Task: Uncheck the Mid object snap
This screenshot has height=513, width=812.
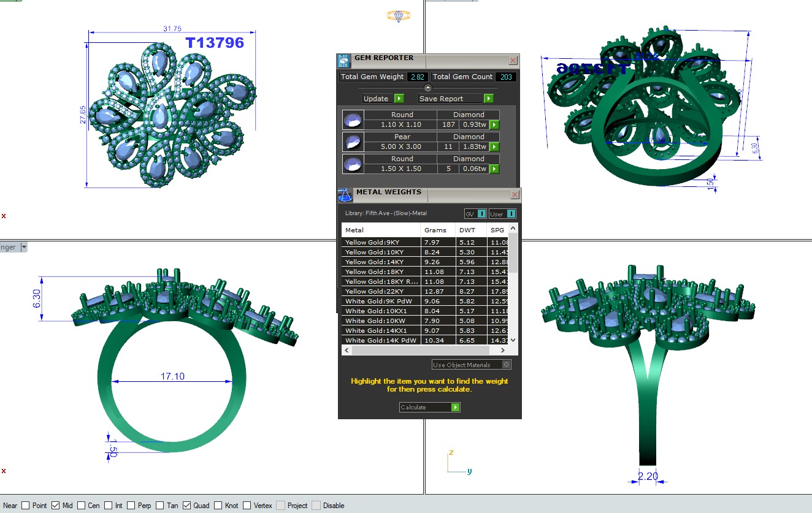Action: [x=56, y=506]
